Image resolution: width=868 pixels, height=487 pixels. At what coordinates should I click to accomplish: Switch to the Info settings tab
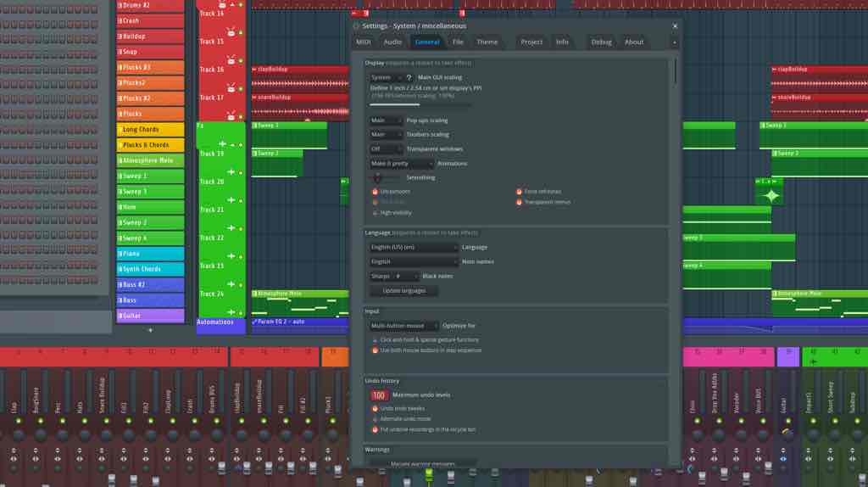pos(562,42)
